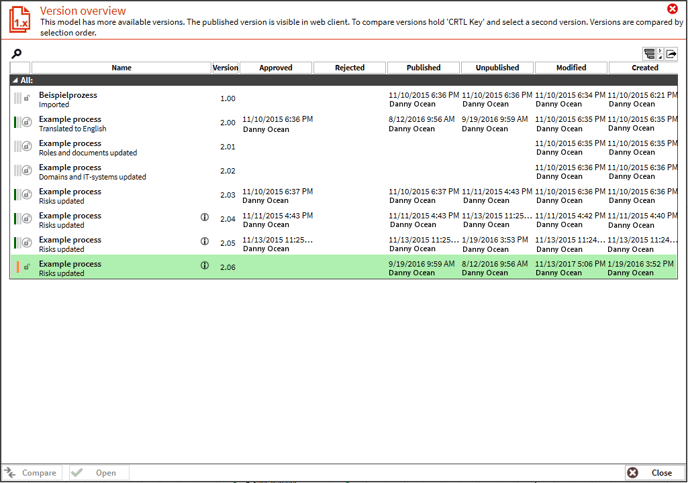The image size is (688, 483).
Task: Click the unlock icon in the Beispielprozess row
Action: [x=27, y=98]
